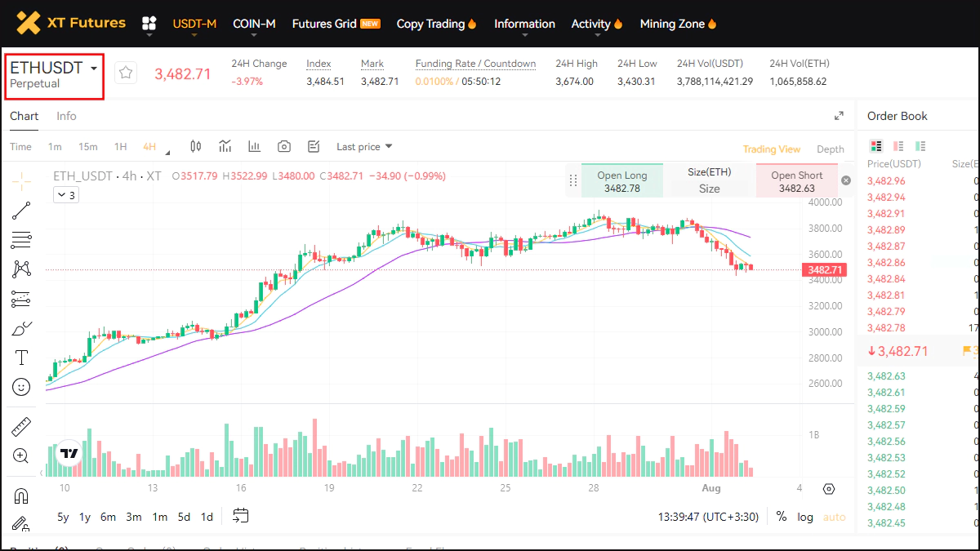Viewport: 980px width, 551px height.
Task: Show both bids and asks in order book
Action: click(876, 146)
